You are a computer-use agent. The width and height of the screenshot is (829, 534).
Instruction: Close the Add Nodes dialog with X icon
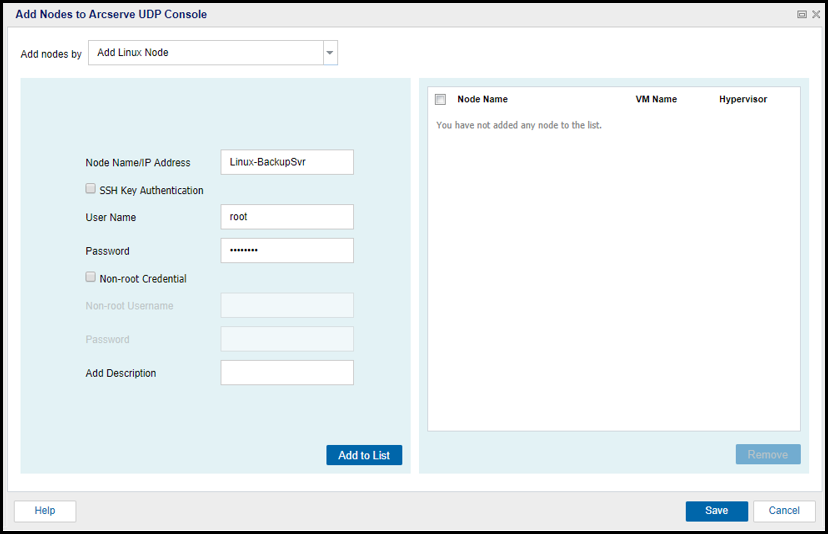pyautogui.click(x=816, y=14)
